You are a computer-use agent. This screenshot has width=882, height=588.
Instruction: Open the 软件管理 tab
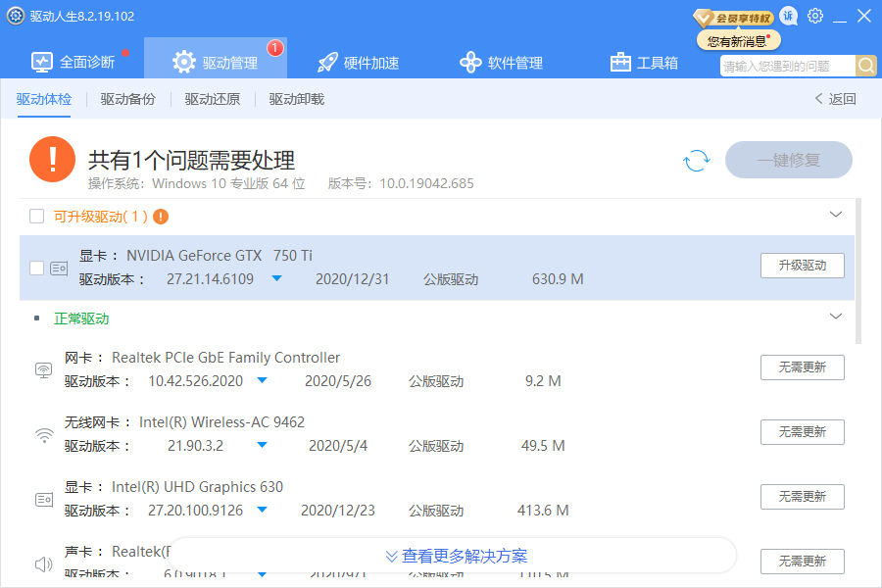coord(501,62)
